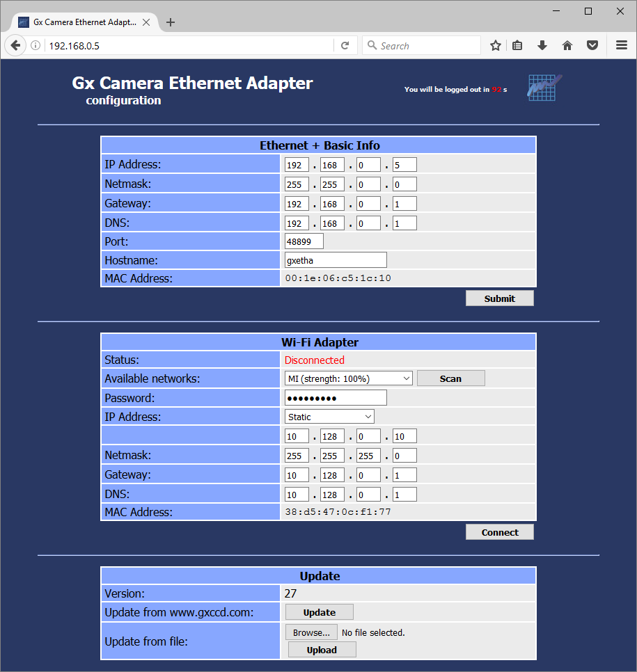This screenshot has height=672, width=637.
Task: Click the Wi-Fi DNS last octet field
Action: 404,495
